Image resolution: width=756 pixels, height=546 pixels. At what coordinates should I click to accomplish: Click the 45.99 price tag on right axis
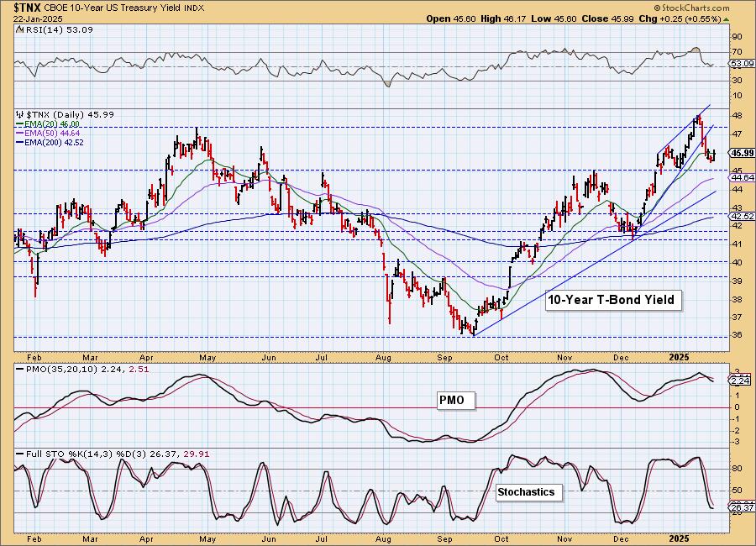[742, 153]
